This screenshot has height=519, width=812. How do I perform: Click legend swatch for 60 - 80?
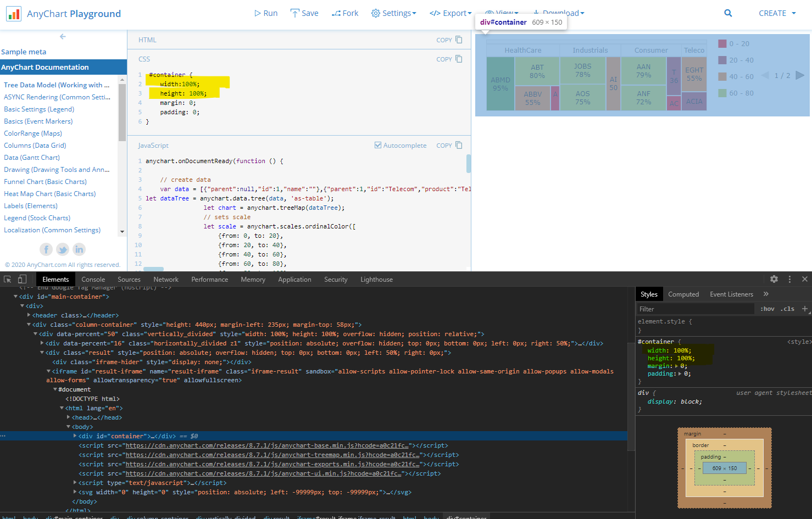point(722,93)
